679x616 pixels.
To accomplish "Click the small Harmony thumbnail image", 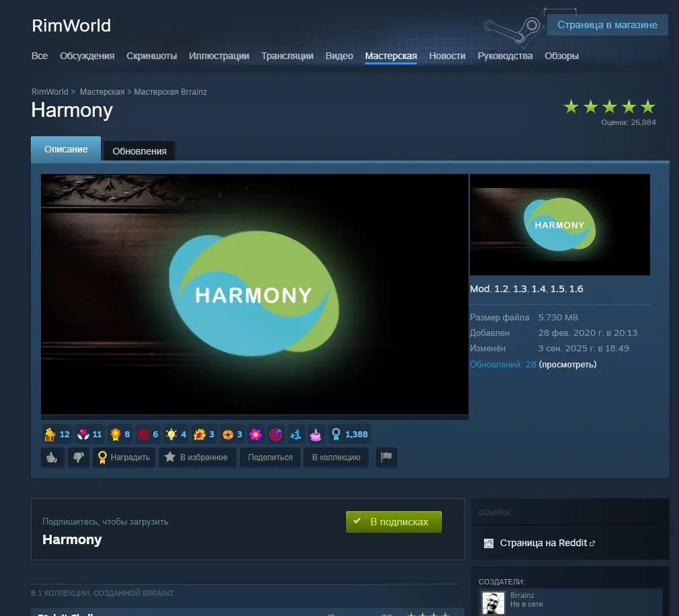I will click(x=560, y=224).
